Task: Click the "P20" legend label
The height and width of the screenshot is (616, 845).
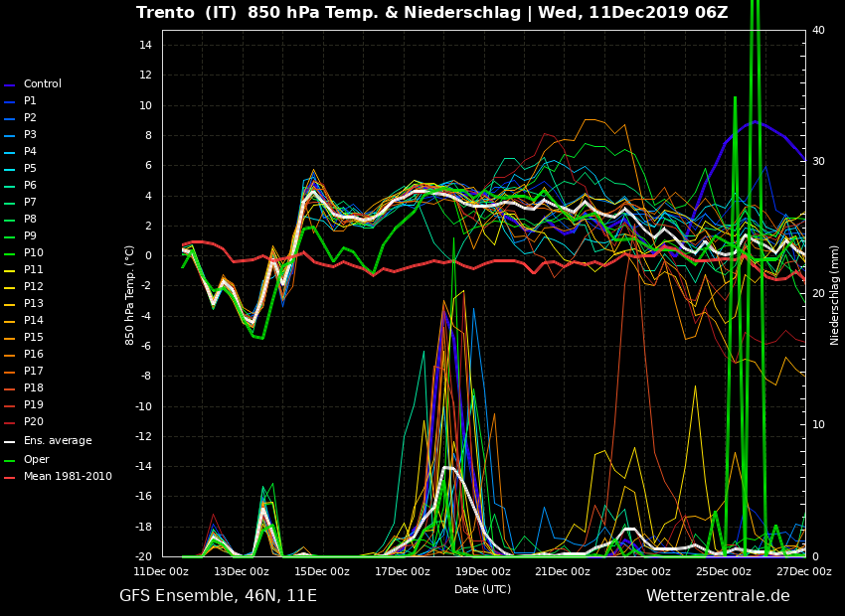Action: 34,421
